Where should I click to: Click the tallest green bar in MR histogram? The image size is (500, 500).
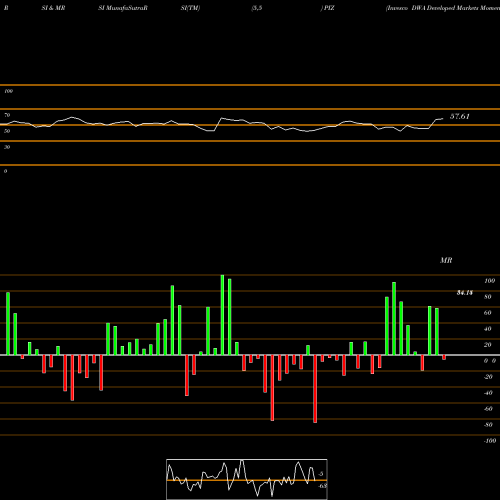tap(222, 315)
